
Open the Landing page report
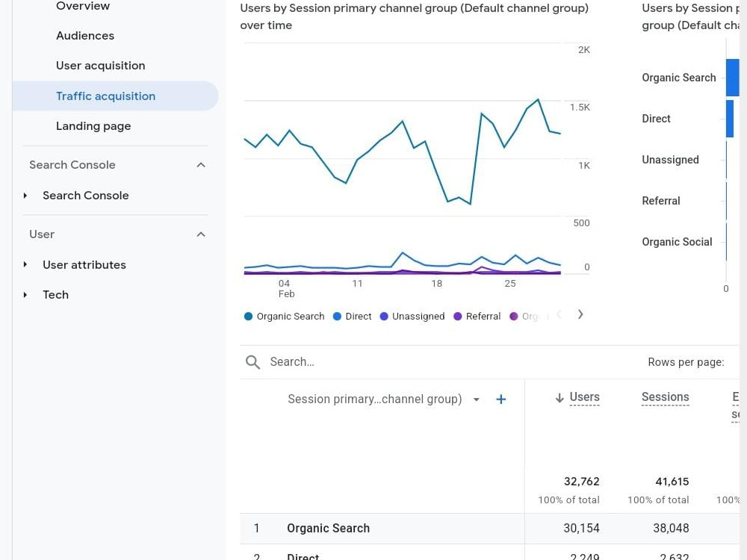(x=93, y=125)
